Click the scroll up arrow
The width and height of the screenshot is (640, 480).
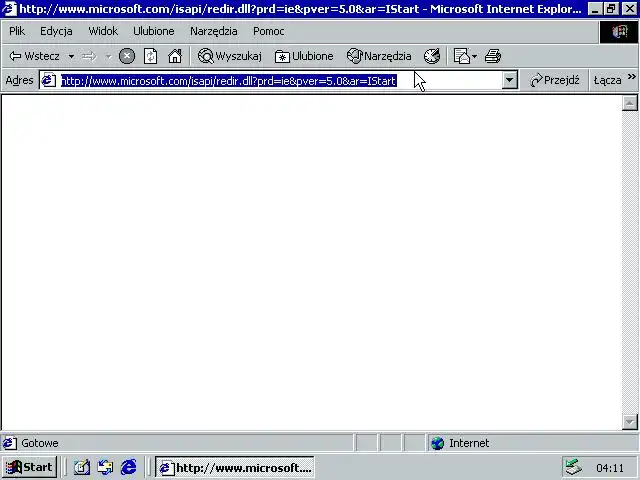pos(630,103)
